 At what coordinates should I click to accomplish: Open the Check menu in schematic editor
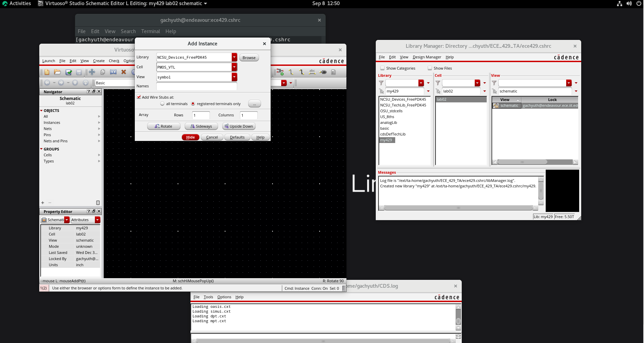point(114,61)
